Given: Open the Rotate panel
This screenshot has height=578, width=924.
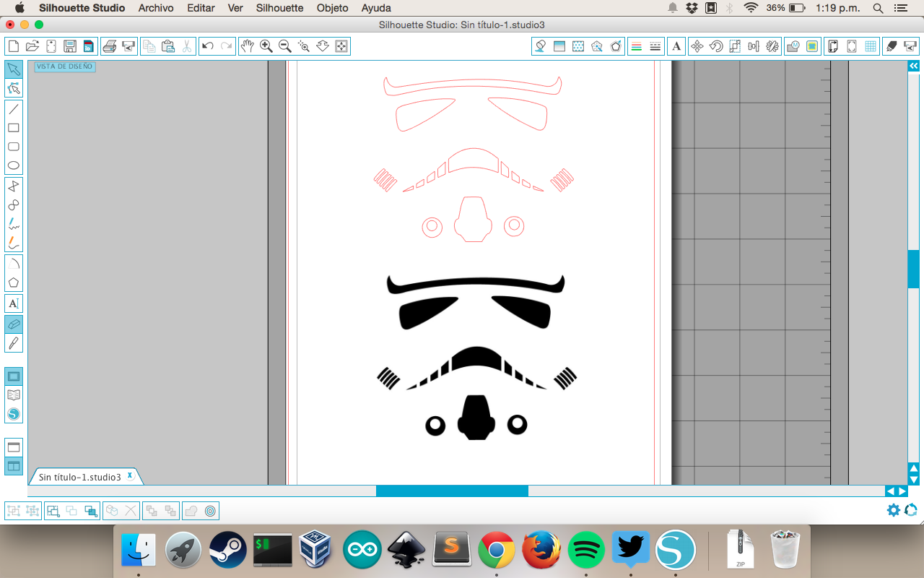Looking at the screenshot, I should (x=716, y=46).
